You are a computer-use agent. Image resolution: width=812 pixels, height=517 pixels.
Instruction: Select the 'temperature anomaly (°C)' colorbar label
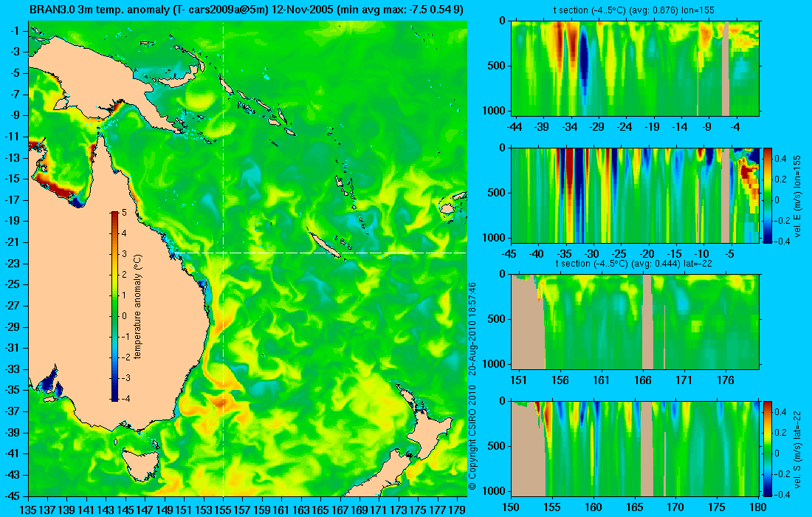tap(138, 307)
